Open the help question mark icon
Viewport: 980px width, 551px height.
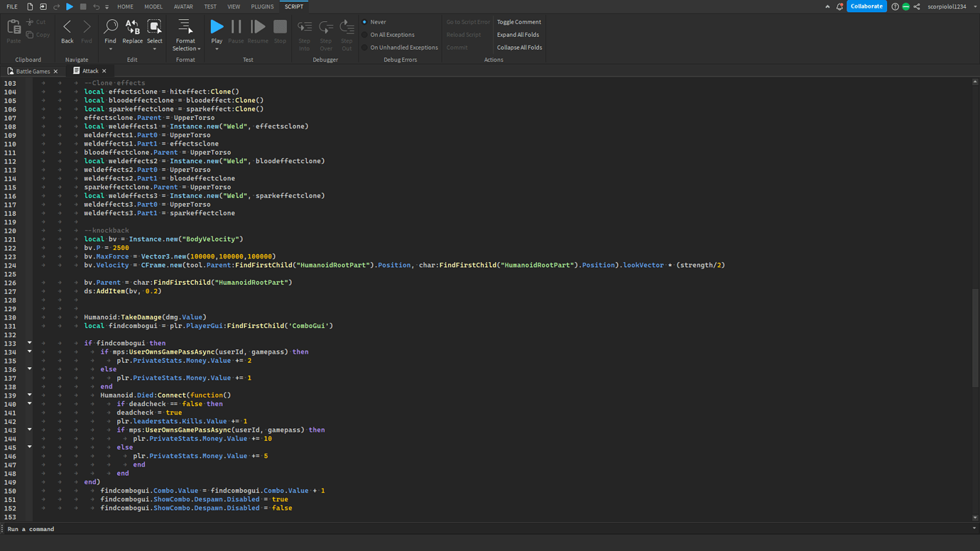coord(895,6)
